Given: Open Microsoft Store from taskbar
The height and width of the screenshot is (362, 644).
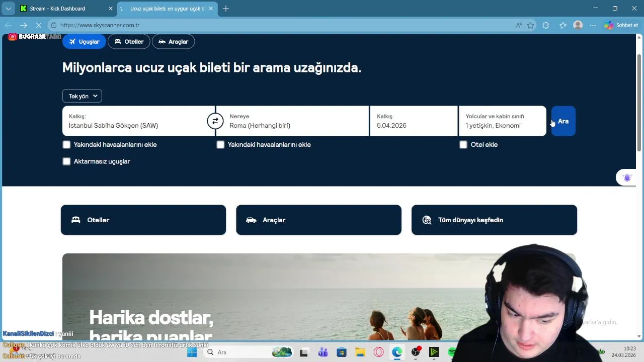Looking at the screenshot, I should (342, 352).
